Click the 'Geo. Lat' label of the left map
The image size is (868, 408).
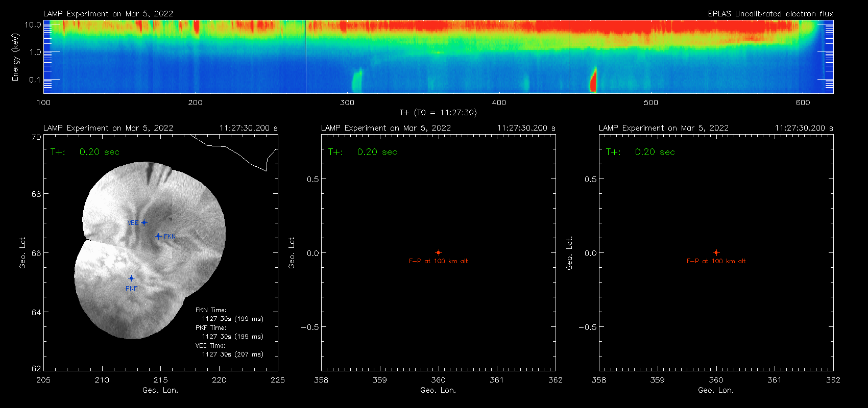(x=22, y=252)
